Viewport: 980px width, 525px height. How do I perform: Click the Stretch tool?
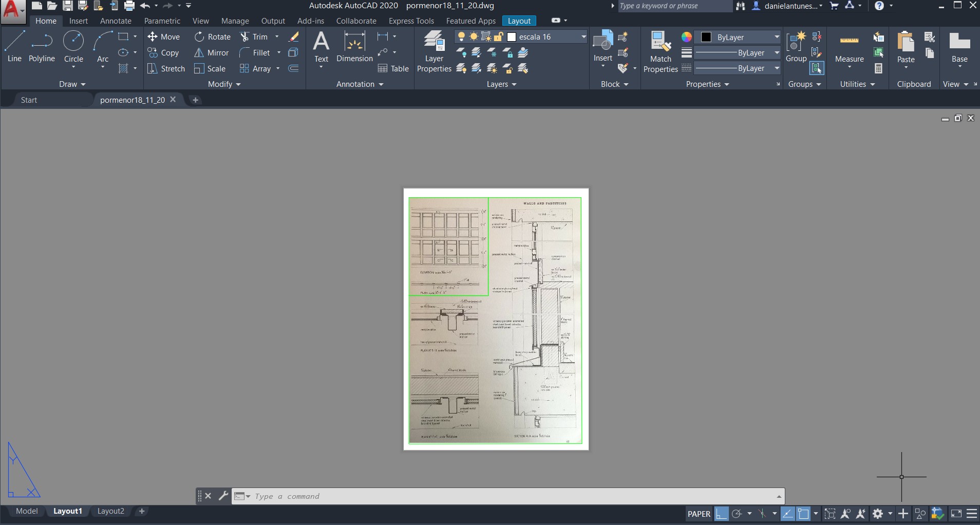click(166, 68)
